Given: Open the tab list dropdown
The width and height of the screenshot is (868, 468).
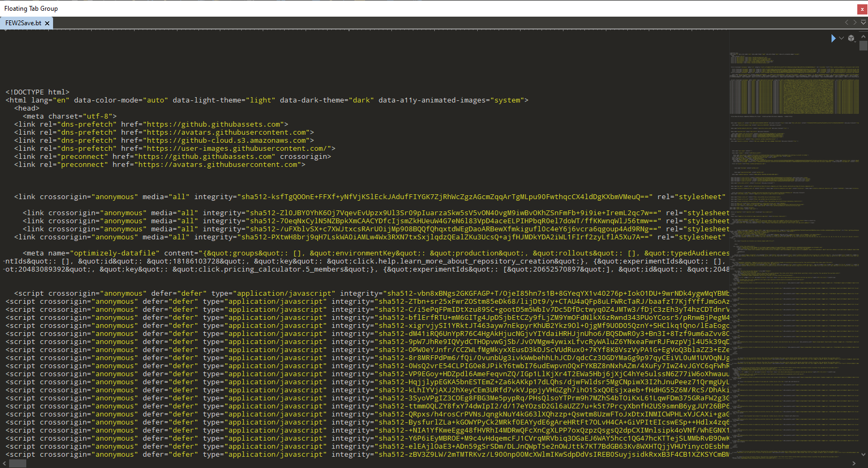Looking at the screenshot, I should 863,23.
